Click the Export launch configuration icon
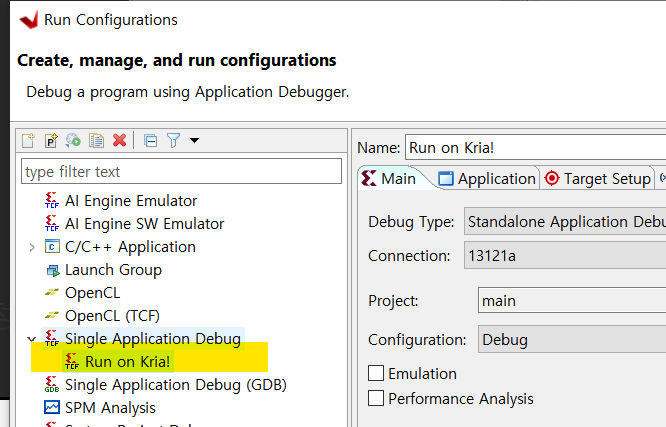Image resolution: width=666 pixels, height=427 pixels. (73, 140)
